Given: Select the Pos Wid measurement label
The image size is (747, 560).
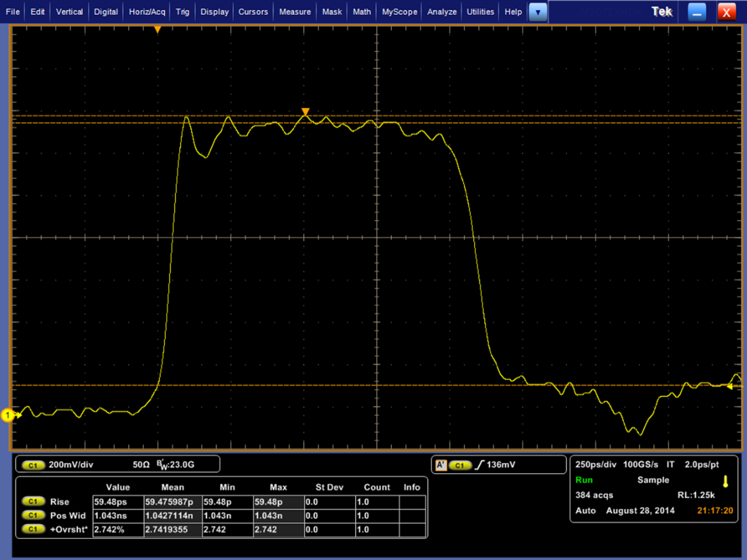Looking at the screenshot, I should pos(68,516).
